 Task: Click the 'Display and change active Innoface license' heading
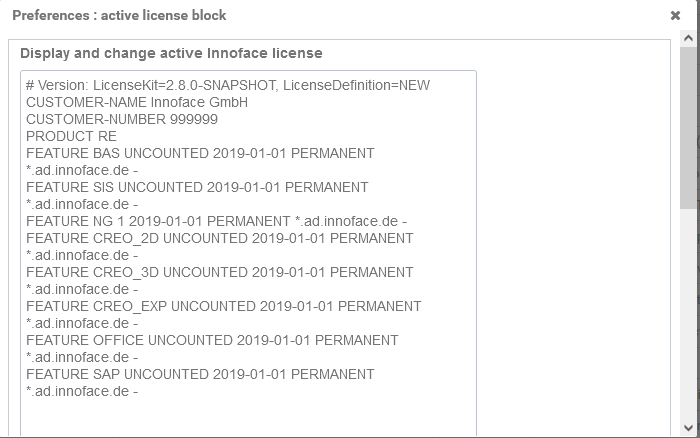point(171,53)
